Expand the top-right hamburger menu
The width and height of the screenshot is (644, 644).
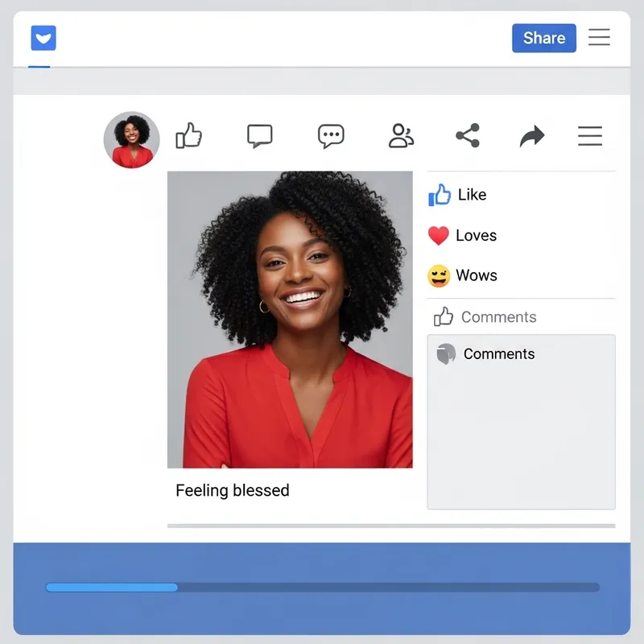[x=599, y=37]
